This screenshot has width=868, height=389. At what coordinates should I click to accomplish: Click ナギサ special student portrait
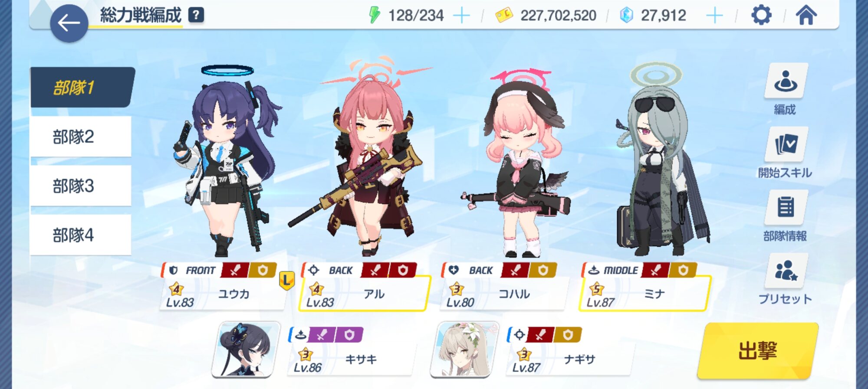click(x=464, y=350)
